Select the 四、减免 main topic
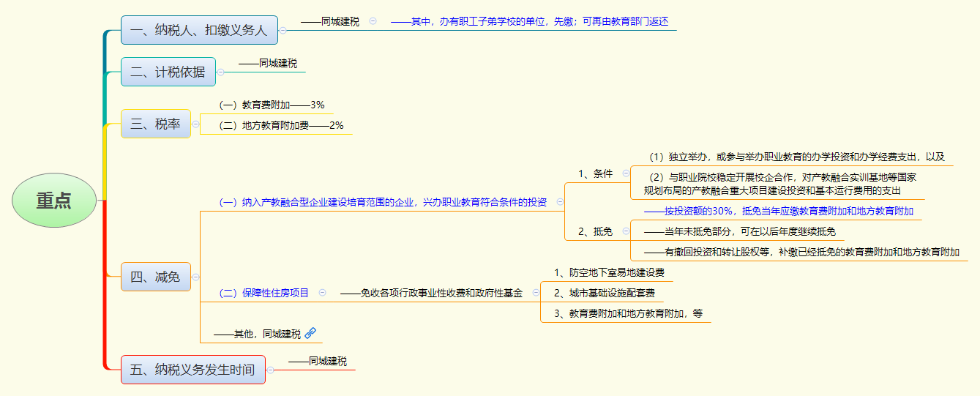Screen dimensions: 980x396 pyautogui.click(x=155, y=277)
